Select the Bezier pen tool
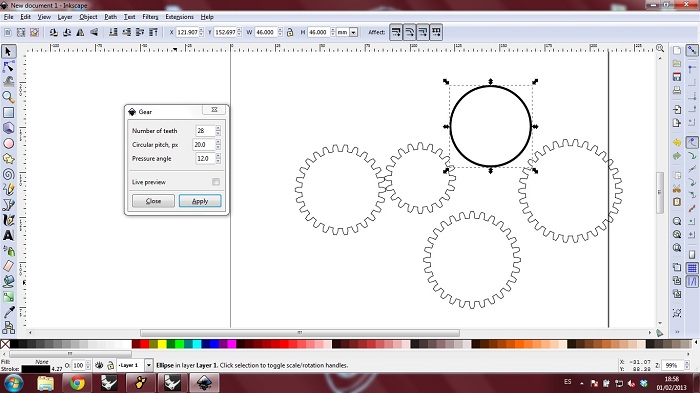This screenshot has width=700, height=393. pos(8,205)
